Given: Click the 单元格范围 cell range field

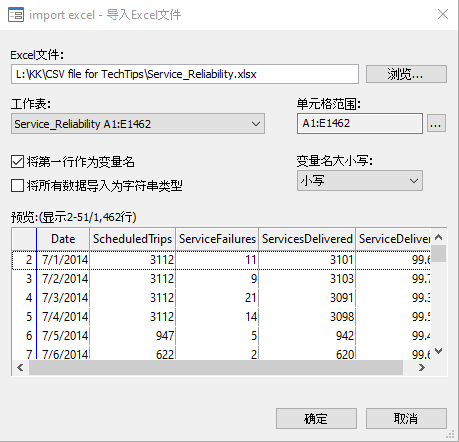Looking at the screenshot, I should [x=360, y=123].
